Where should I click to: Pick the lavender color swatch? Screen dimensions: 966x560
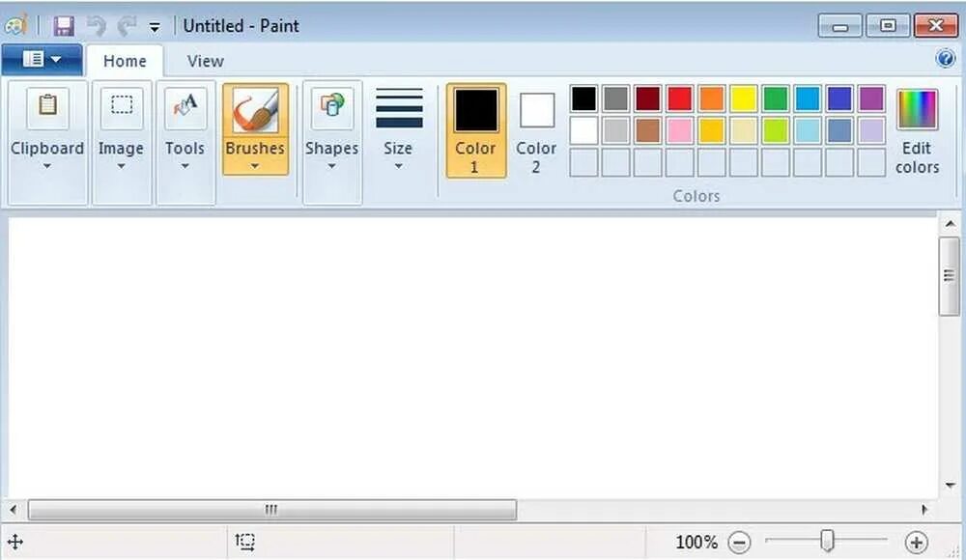[x=871, y=130]
